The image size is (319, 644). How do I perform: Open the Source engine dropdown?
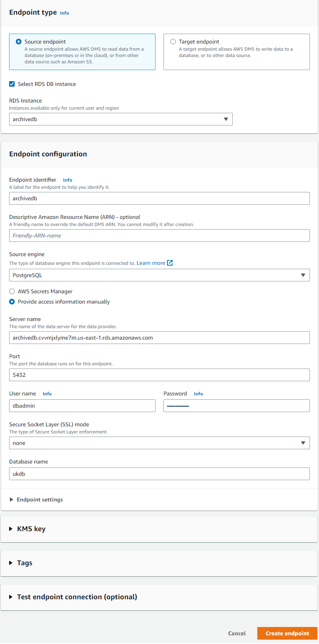tap(159, 275)
